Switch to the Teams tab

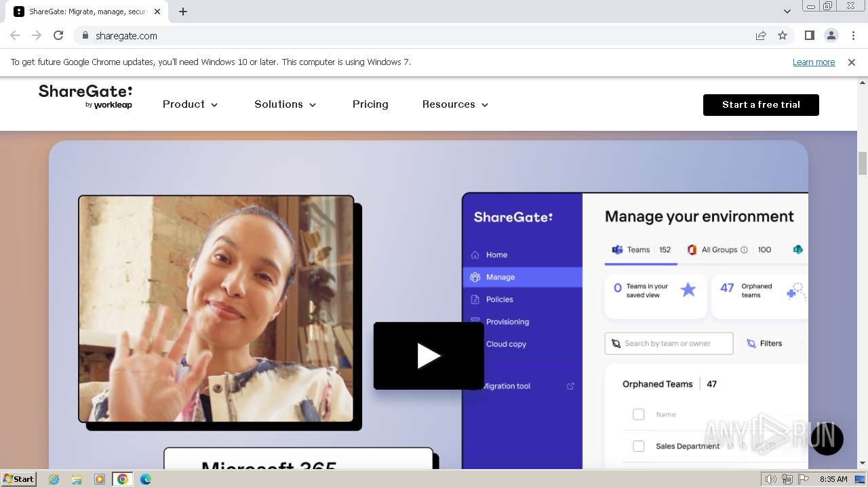(x=641, y=249)
